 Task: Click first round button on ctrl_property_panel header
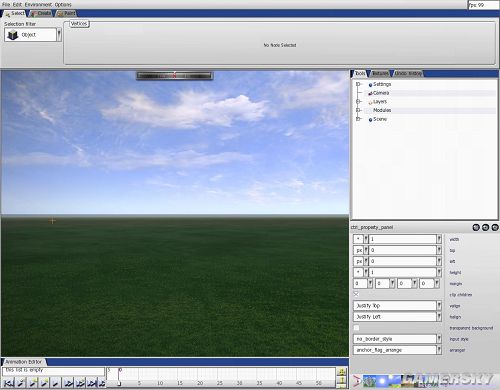[476, 227]
